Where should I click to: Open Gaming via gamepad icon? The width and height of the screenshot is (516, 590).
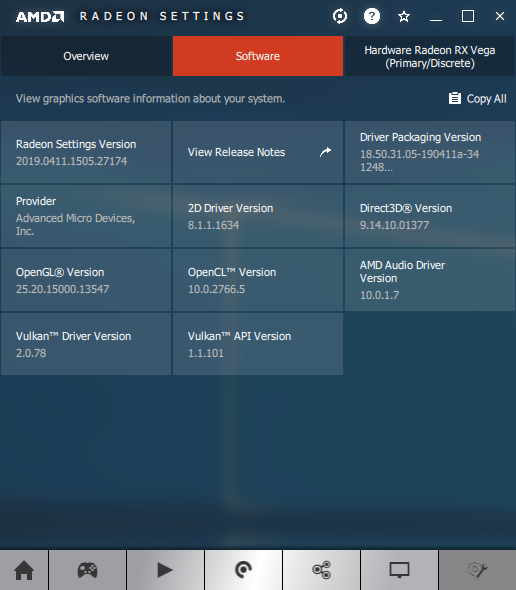87,570
